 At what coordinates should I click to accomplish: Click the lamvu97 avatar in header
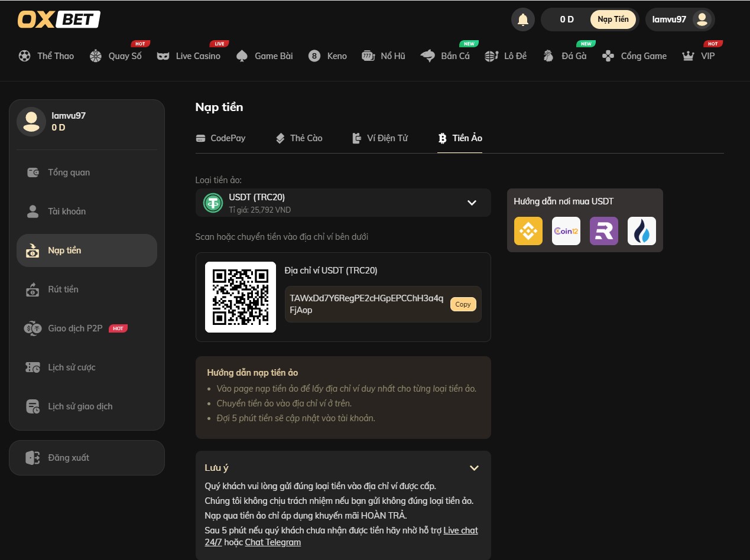(x=702, y=19)
